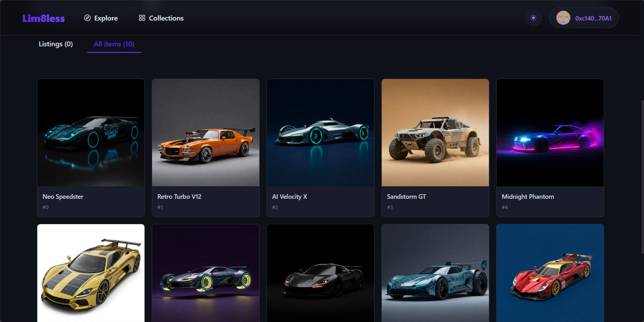This screenshot has height=322, width=644.
Task: Select the All items (10) tab
Action: (114, 44)
